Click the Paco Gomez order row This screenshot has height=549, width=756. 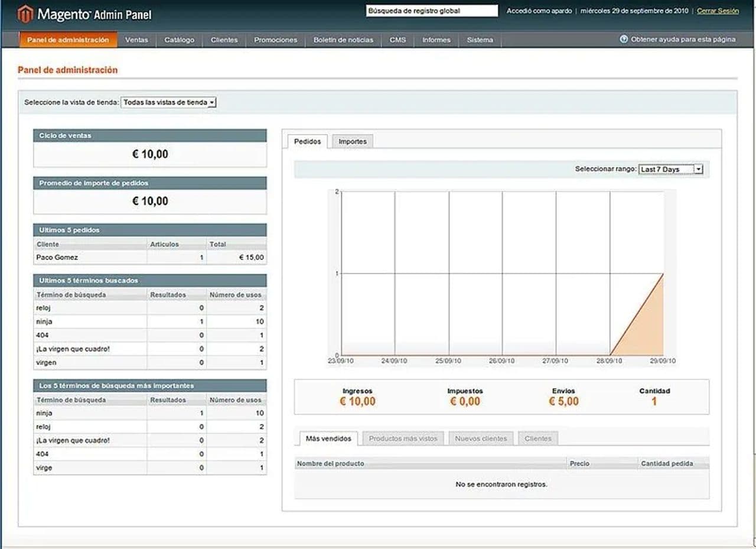point(149,258)
